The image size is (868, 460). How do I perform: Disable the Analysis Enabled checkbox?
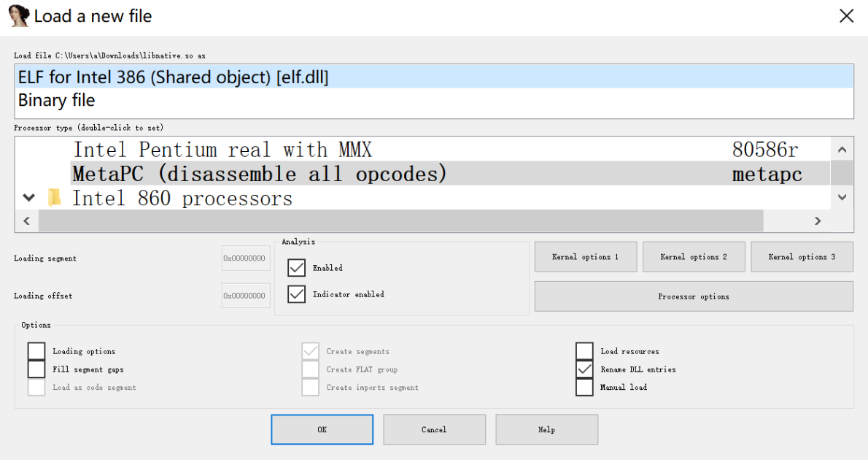pos(296,268)
